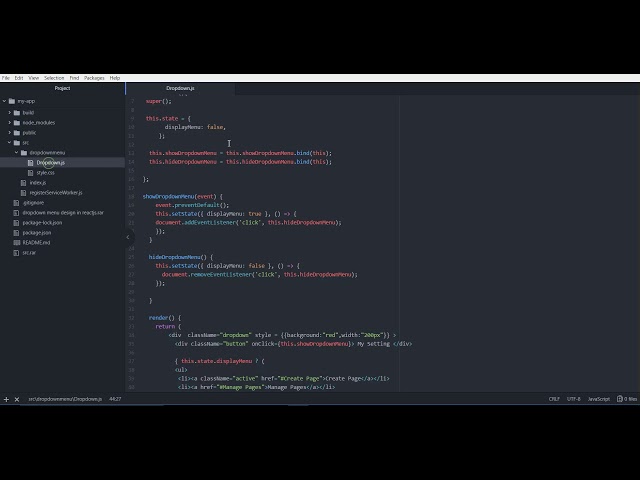This screenshot has width=640, height=480.
Task: Click the 0 files git status indicator
Action: click(627, 399)
